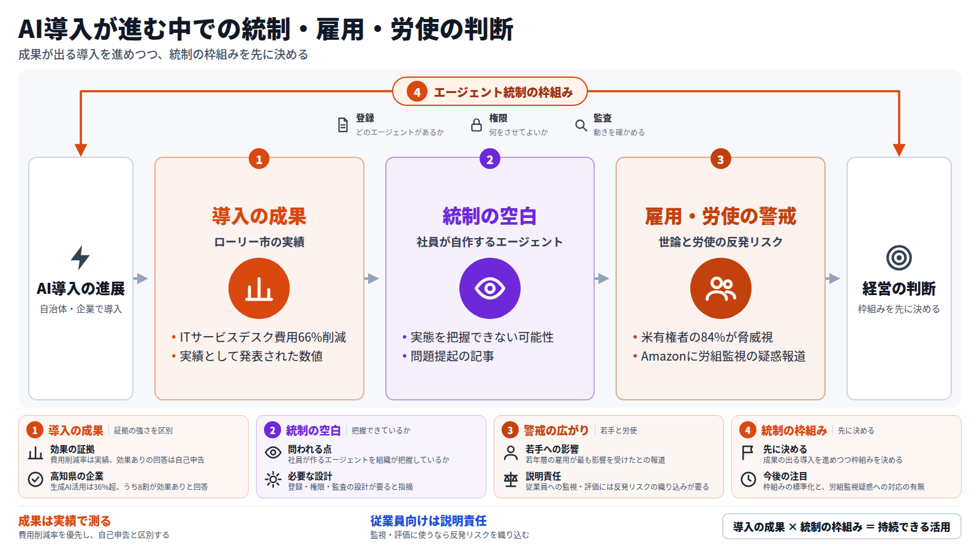Click the scales icon beside 説明責任
Image resolution: width=980 pixels, height=551 pixels.
click(x=511, y=479)
